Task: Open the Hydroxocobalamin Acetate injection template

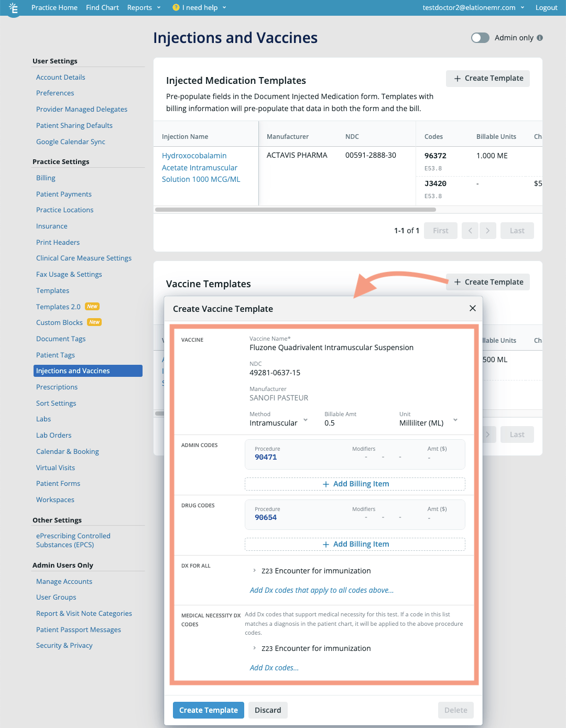Action: click(x=201, y=167)
